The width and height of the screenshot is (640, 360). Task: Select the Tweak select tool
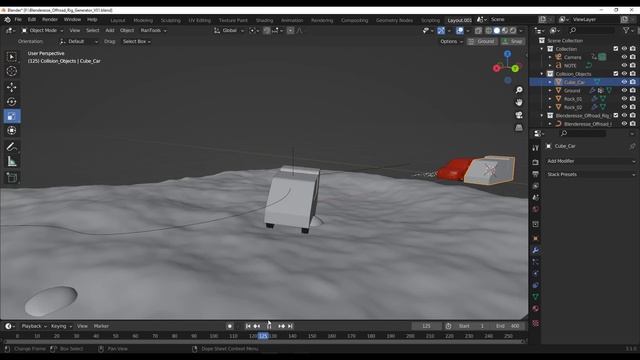coord(11,57)
